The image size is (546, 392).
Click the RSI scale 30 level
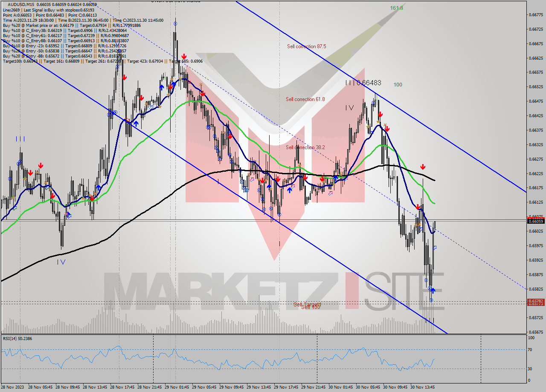pos(530,369)
